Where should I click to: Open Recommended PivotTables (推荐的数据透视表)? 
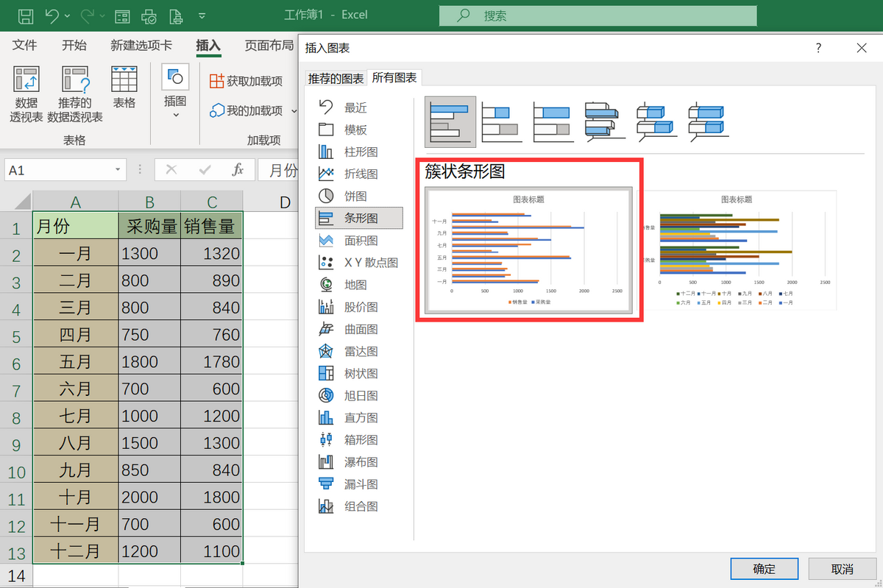coord(75,93)
